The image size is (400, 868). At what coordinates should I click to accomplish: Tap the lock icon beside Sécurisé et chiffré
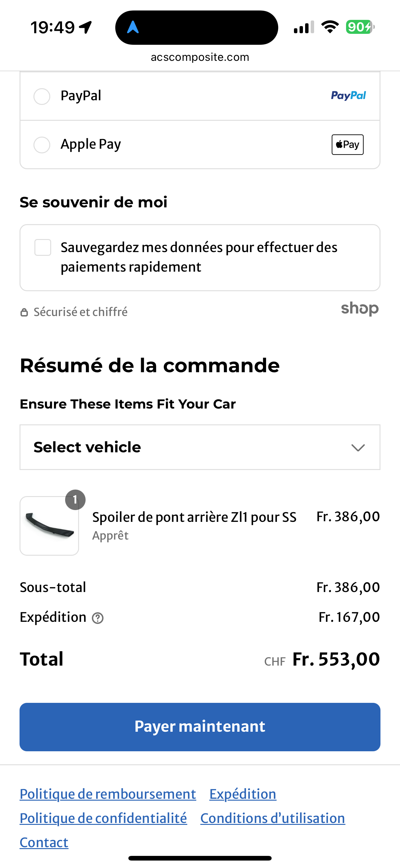24,312
